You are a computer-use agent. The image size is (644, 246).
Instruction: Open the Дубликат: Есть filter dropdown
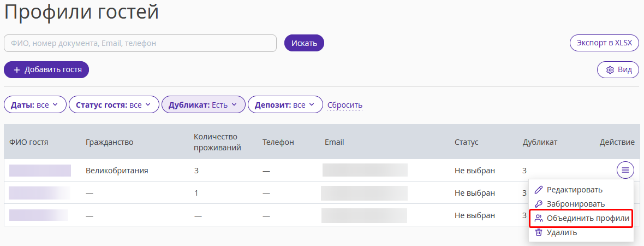(x=204, y=104)
